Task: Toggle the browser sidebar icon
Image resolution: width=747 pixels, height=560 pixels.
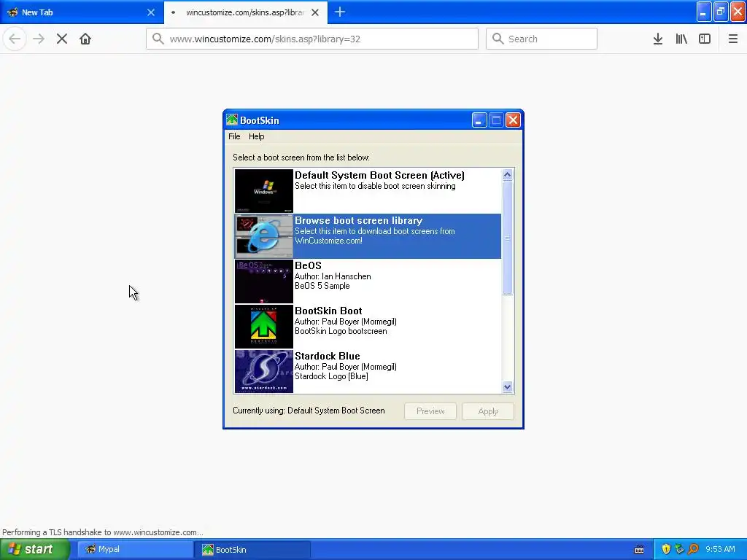Action: (x=705, y=39)
